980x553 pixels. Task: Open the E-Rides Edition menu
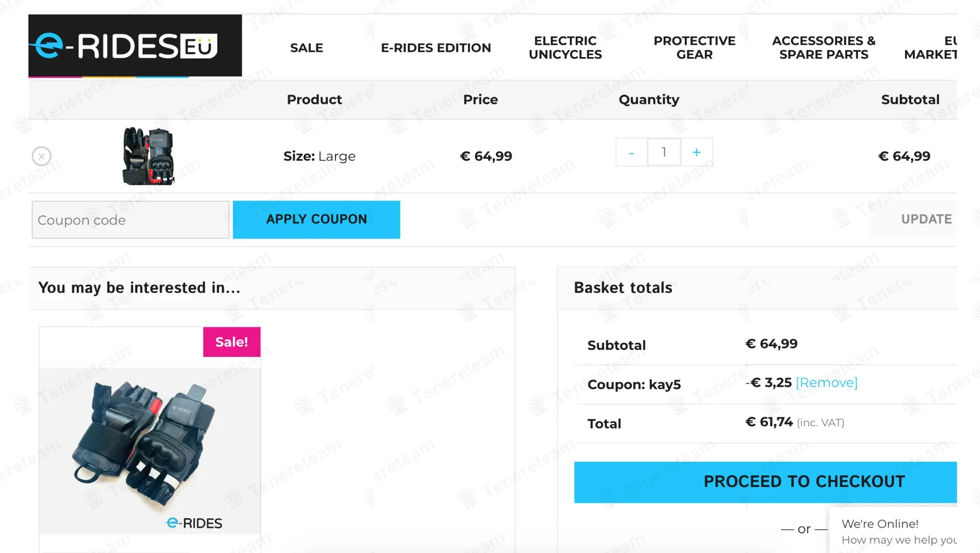pyautogui.click(x=436, y=48)
